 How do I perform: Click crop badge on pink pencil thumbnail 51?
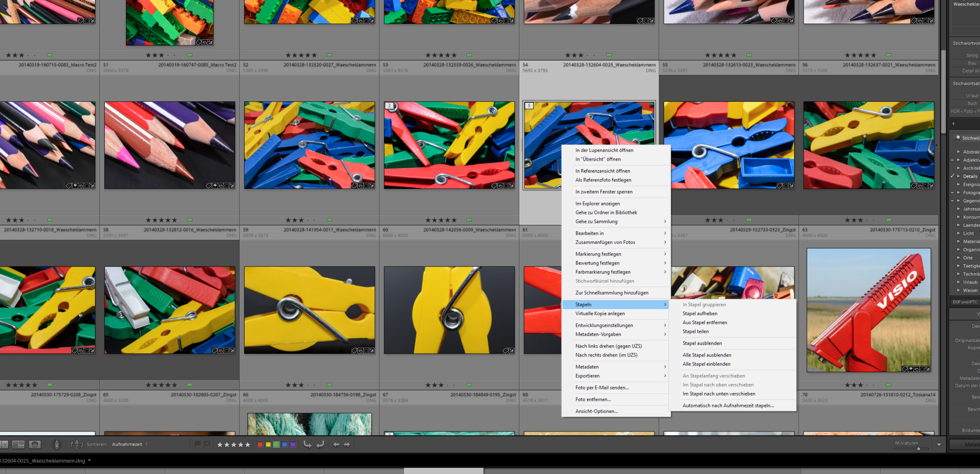226,186
